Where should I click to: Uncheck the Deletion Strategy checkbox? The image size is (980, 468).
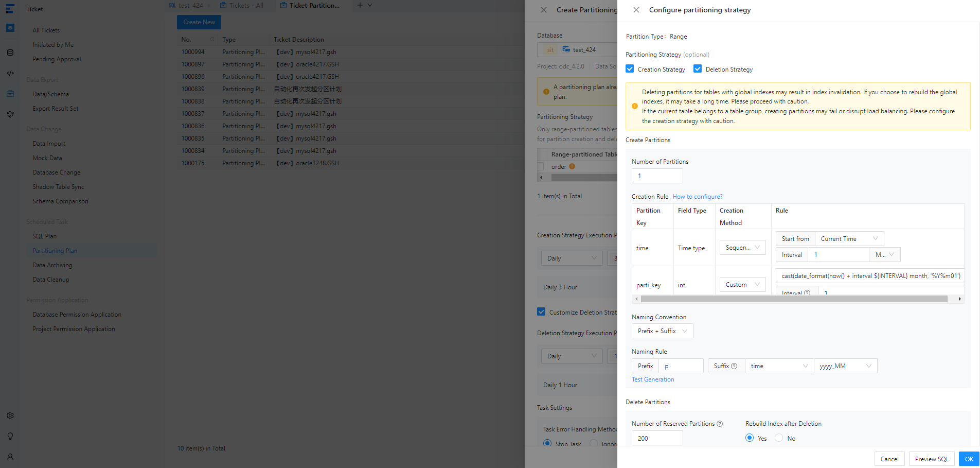click(x=698, y=69)
